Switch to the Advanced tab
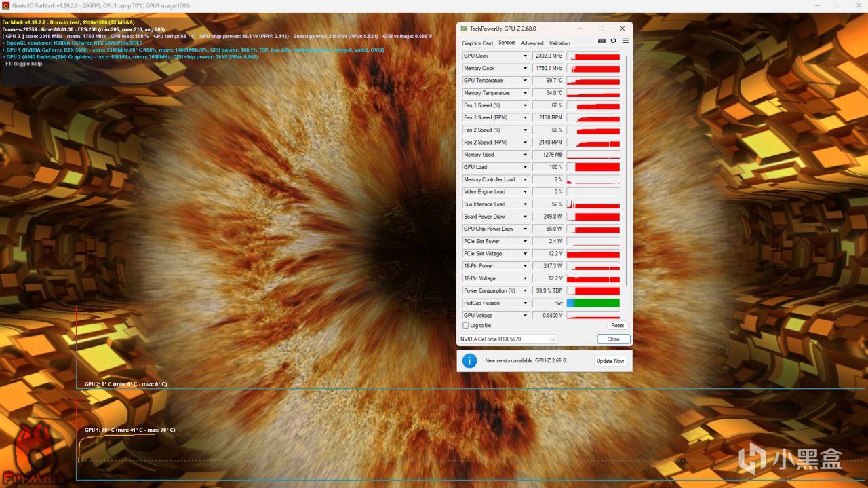868x488 pixels. point(532,43)
